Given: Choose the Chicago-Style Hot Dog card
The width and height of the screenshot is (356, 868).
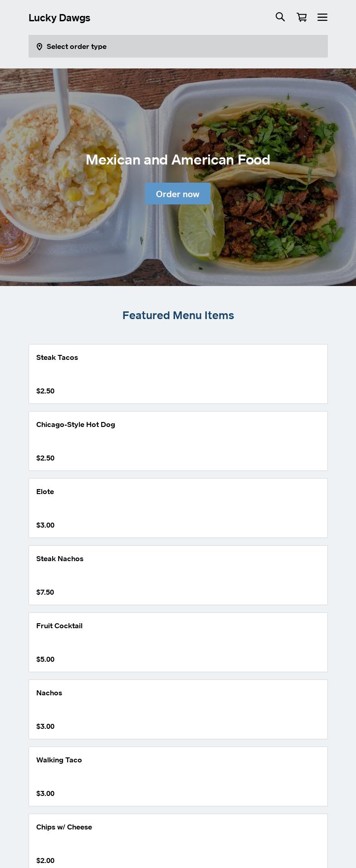Looking at the screenshot, I should pos(178,441).
